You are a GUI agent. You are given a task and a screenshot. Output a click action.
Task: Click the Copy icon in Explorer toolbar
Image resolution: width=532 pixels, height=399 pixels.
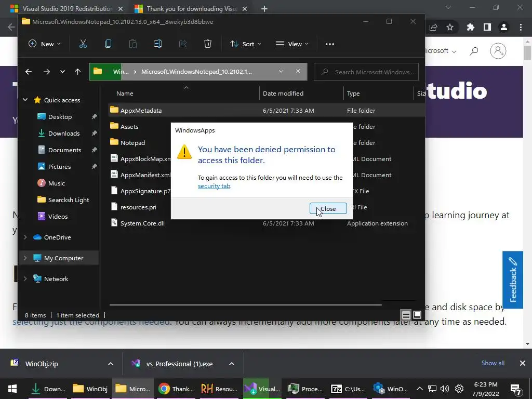tap(108, 44)
